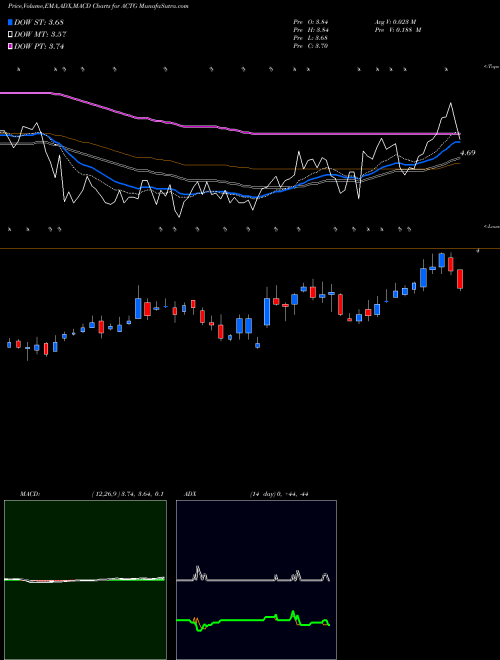Click the 'Pre L: 3.68' low value

click(x=311, y=38)
